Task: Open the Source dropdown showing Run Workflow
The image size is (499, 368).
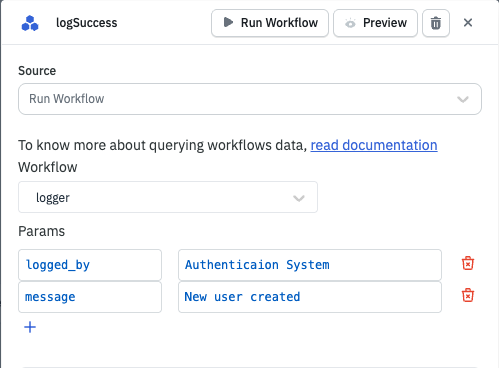Action: tap(250, 99)
